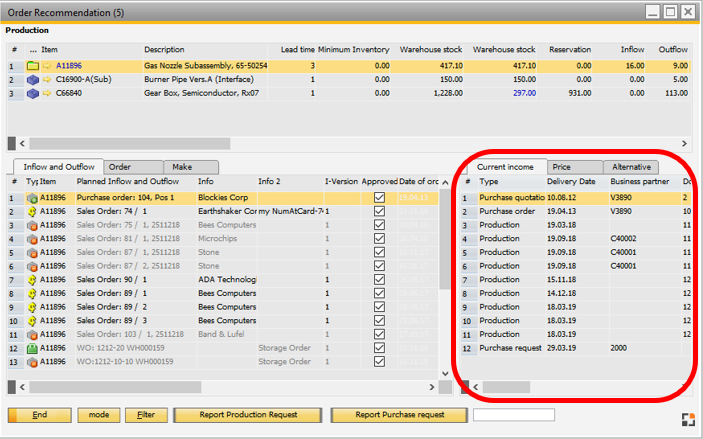Click the yellow arrow link for item A11896
This screenshot has width=703, height=439.
coord(46,65)
